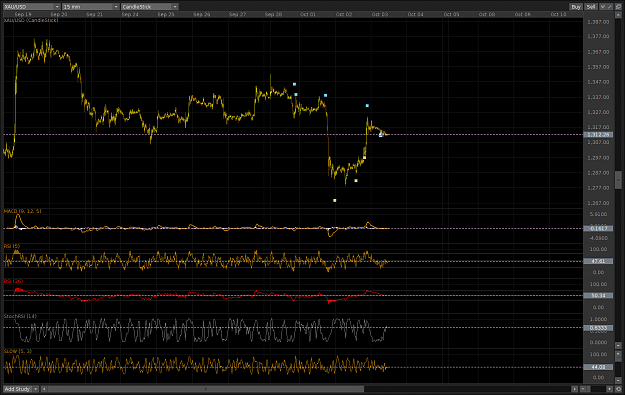
Task: Click the Buy button
Action: (576, 7)
